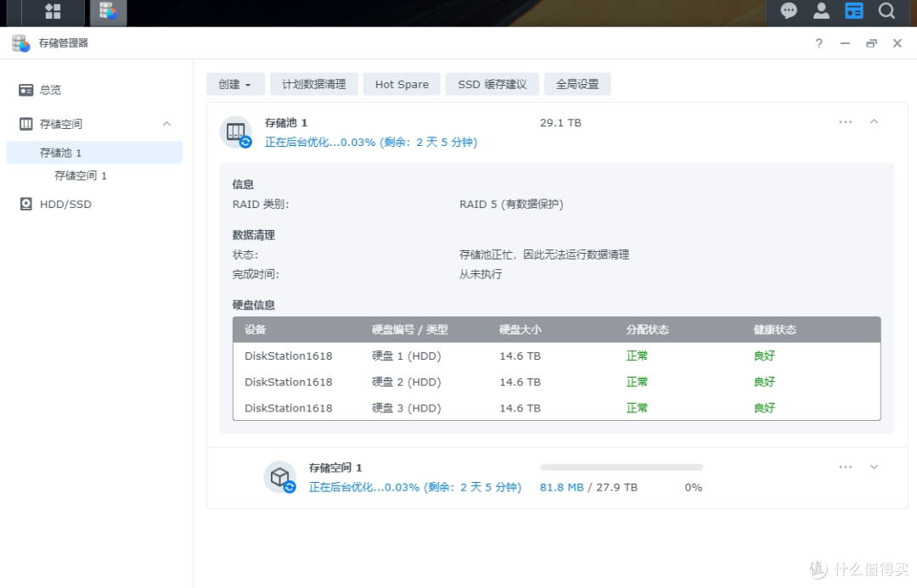Click 正常 allocation status of 硬盘 2
Viewport: 917px width, 588px height.
coord(637,382)
